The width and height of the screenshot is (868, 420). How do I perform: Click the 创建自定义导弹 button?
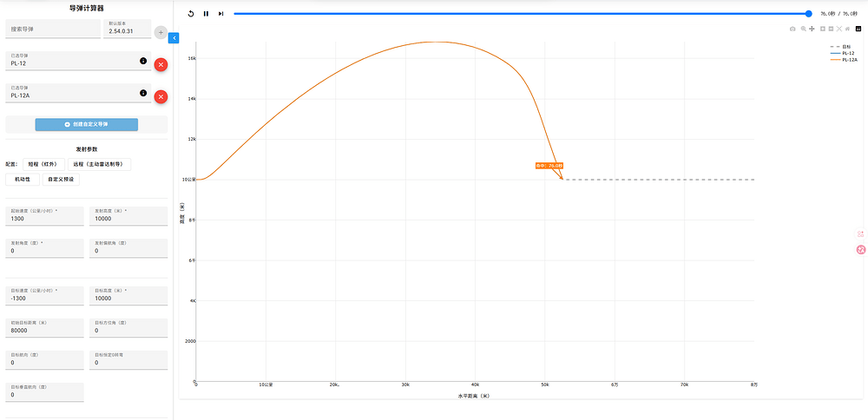point(87,124)
